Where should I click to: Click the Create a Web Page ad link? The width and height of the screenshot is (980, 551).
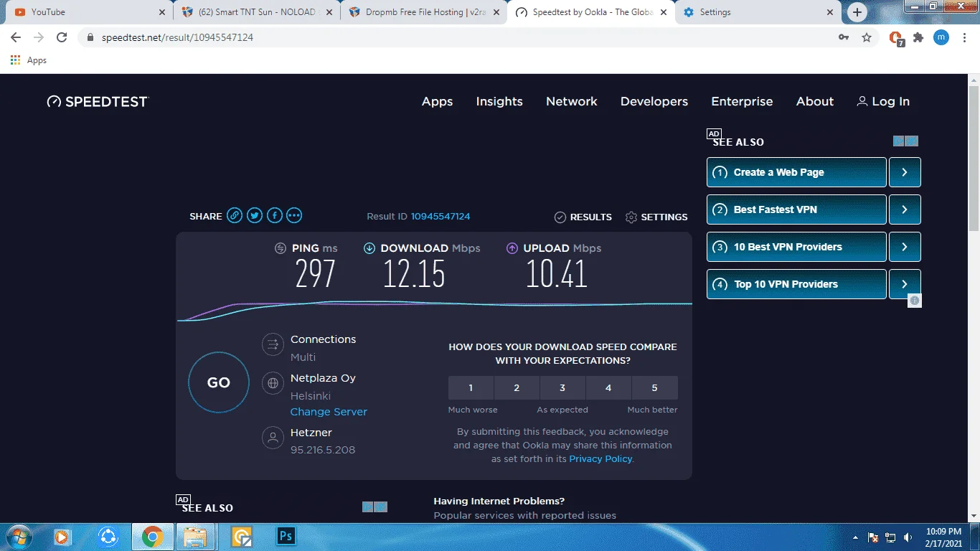tap(796, 172)
